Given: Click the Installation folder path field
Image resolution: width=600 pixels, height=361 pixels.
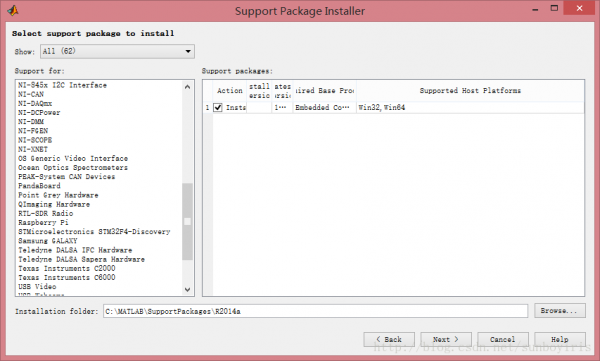Looking at the screenshot, I should point(315,311).
